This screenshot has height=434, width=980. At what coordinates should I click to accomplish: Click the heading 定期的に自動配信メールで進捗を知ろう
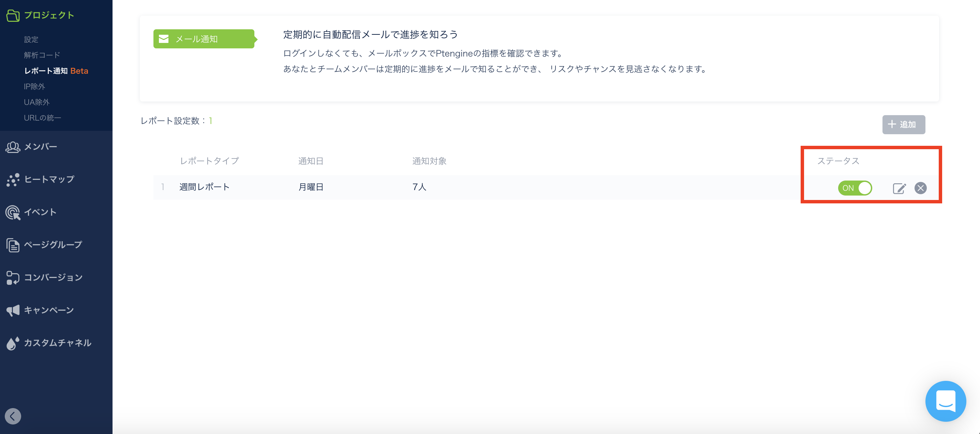coord(371,35)
